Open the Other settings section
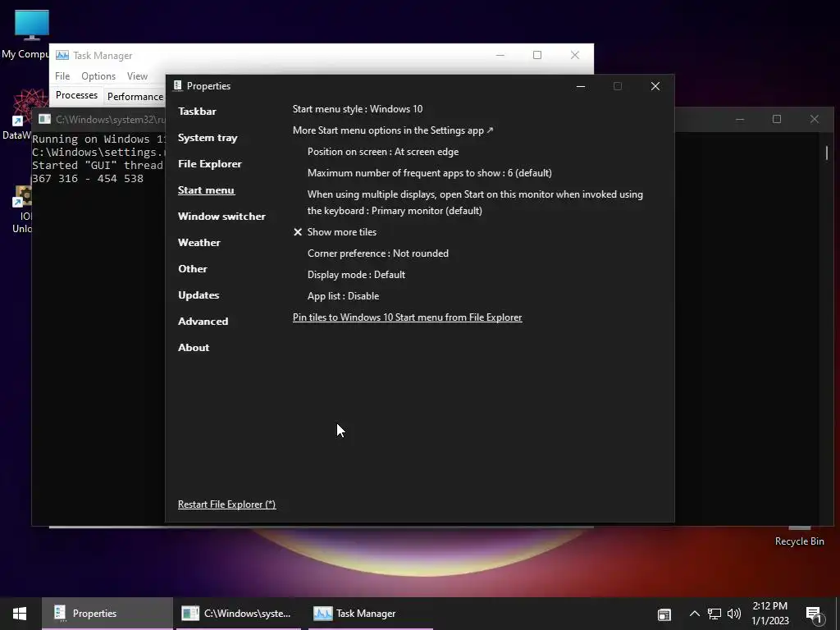 192,269
